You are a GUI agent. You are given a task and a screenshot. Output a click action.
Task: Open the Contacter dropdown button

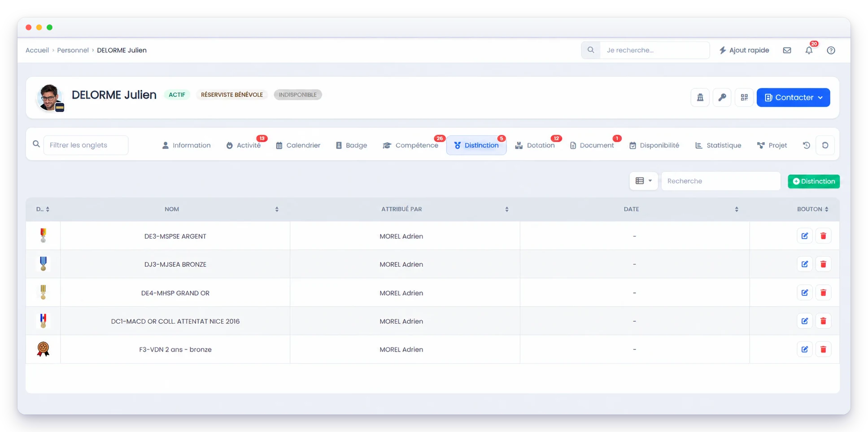(793, 97)
